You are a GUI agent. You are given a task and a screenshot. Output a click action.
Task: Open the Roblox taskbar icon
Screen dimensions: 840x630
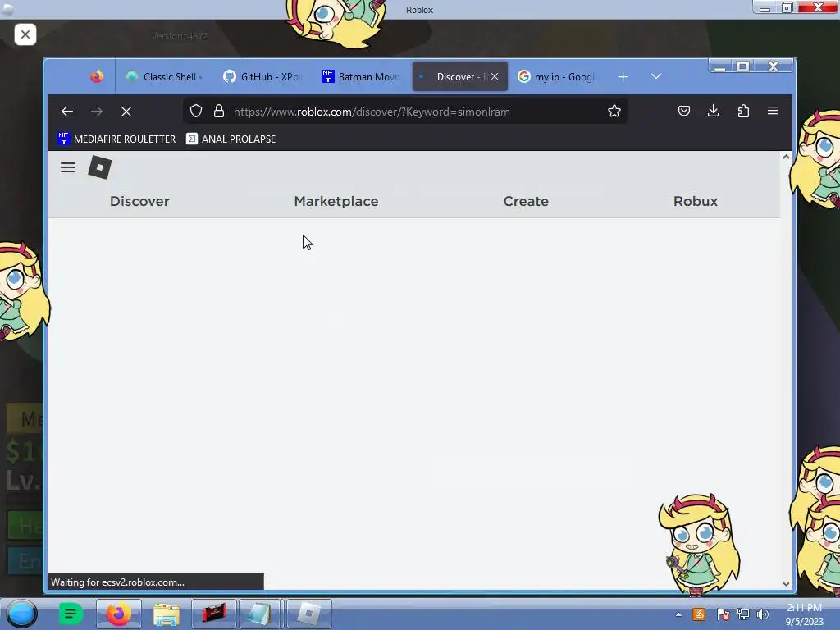pos(309,614)
